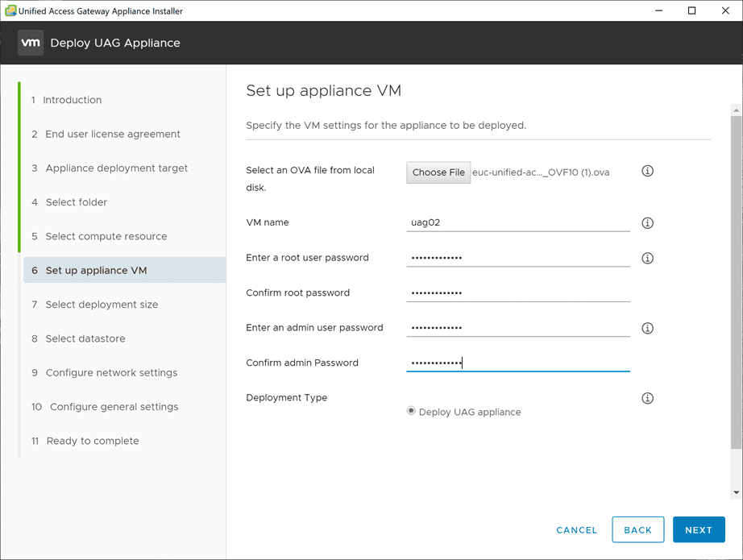Click the VMware logo in the header
The width and height of the screenshot is (743, 560).
click(x=31, y=43)
